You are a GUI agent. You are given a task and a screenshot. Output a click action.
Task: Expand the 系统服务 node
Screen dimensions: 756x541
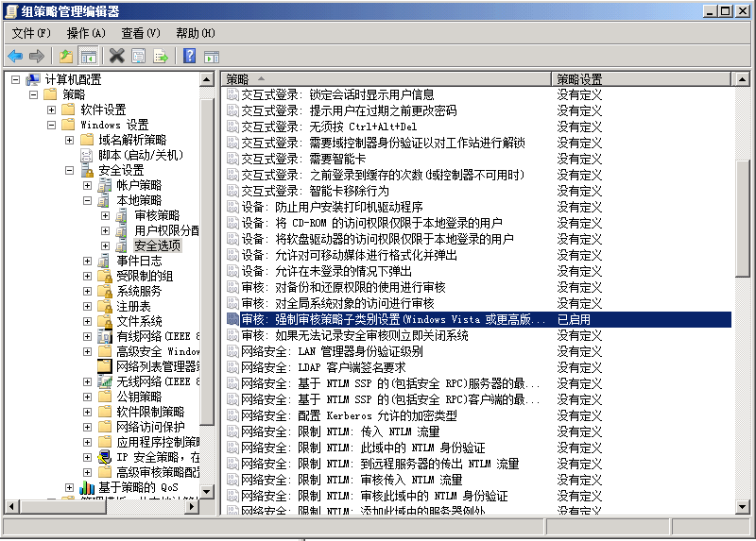coord(87,291)
